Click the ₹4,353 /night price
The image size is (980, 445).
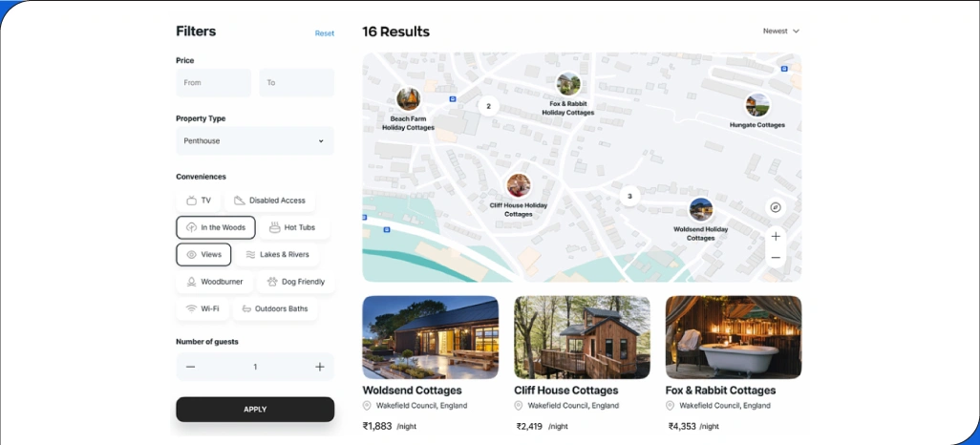693,426
